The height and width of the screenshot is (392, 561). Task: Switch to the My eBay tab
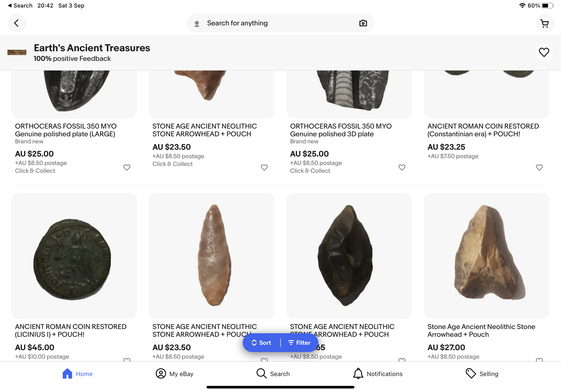tap(175, 374)
